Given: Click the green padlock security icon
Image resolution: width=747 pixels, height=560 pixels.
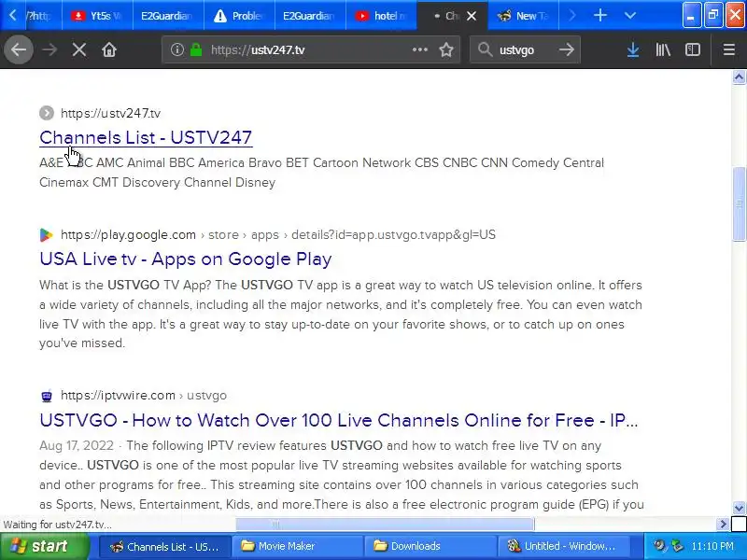Looking at the screenshot, I should (x=196, y=49).
